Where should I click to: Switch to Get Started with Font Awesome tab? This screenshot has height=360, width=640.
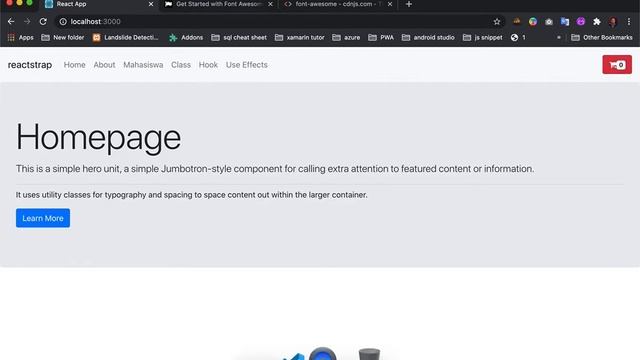click(x=218, y=4)
